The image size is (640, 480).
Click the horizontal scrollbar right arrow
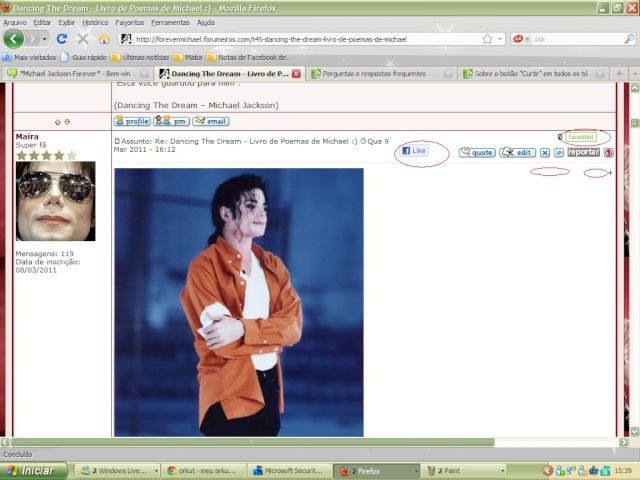click(x=623, y=442)
